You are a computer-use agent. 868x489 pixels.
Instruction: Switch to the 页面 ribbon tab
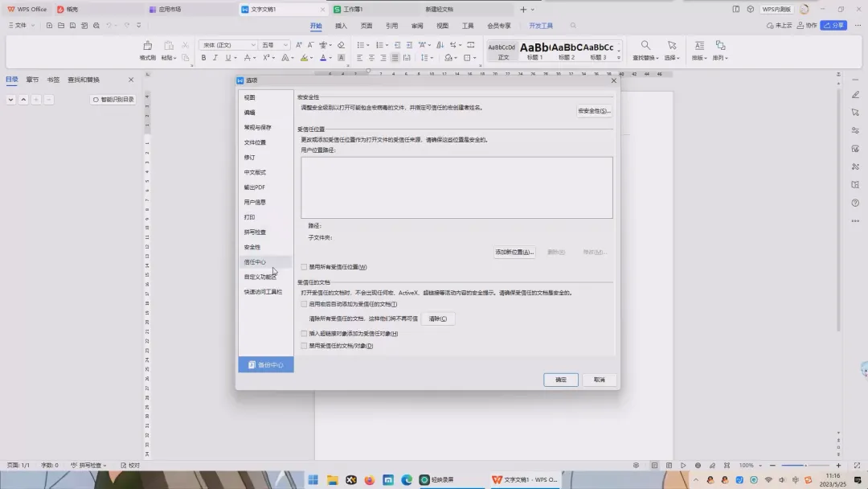(366, 26)
